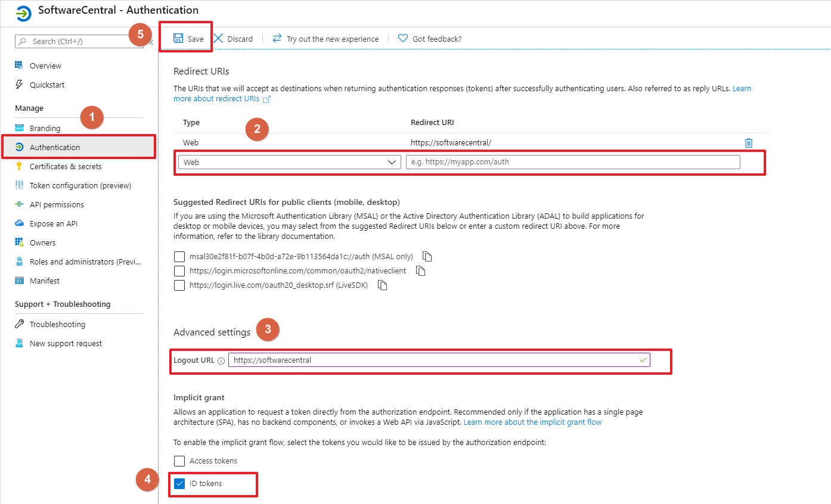Check the msal auth (MSAL only) URI box

[179, 257]
